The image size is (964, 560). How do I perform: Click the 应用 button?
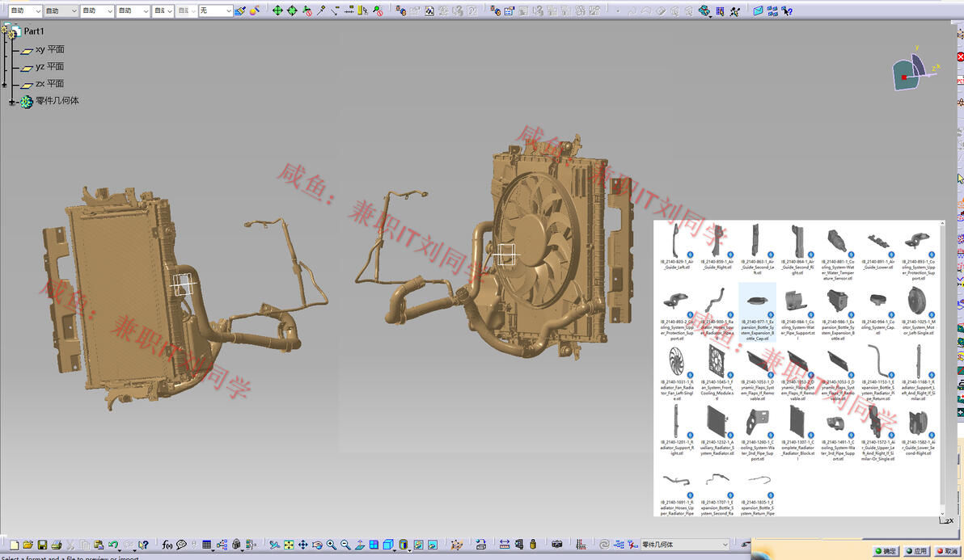[915, 551]
